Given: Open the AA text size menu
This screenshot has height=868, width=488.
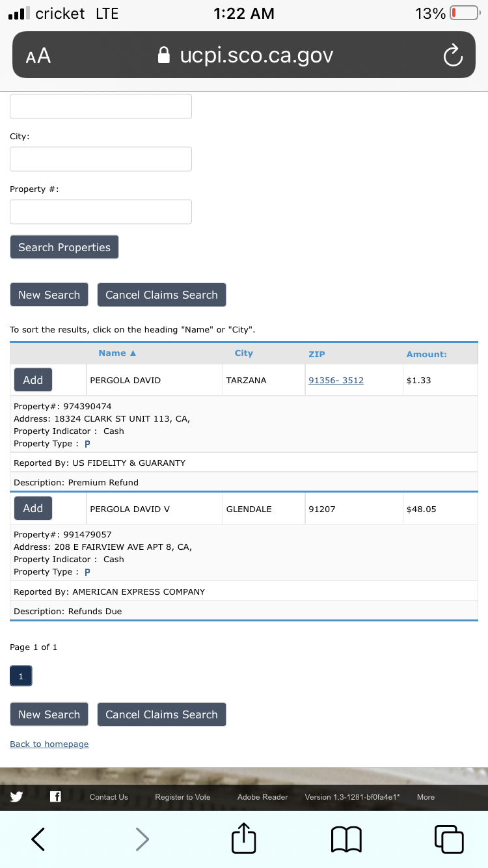Looking at the screenshot, I should click(38, 56).
